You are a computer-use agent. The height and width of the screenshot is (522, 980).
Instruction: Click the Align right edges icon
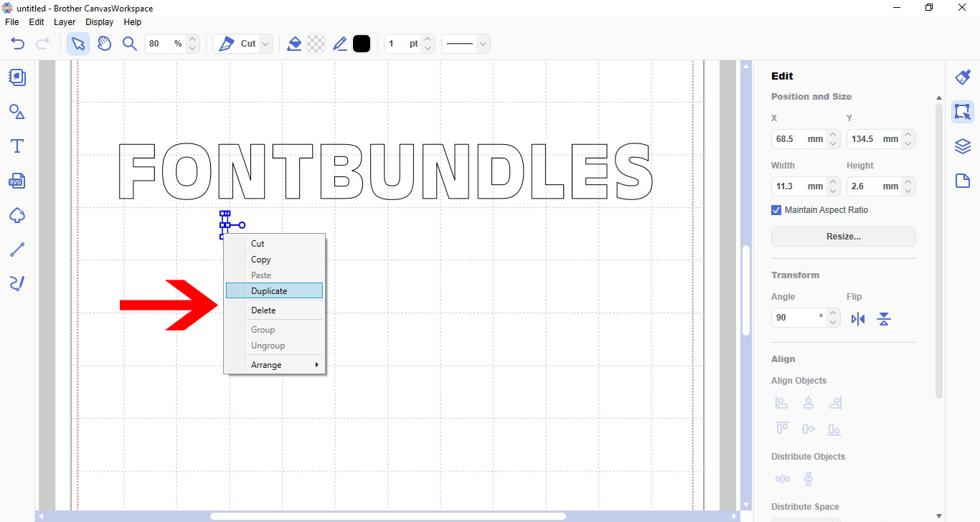[x=834, y=404]
